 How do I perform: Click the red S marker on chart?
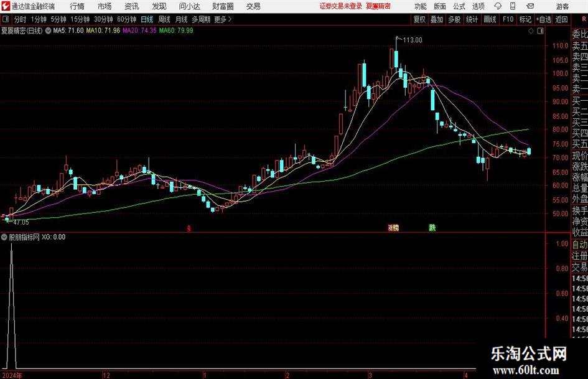click(x=189, y=228)
